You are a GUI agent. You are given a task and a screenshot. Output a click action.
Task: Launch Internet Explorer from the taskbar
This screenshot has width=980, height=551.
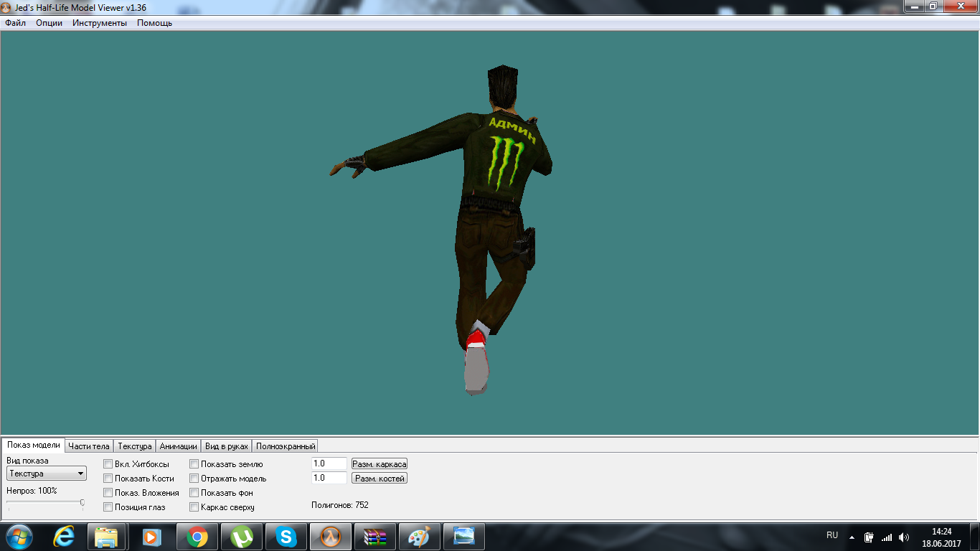pyautogui.click(x=65, y=537)
